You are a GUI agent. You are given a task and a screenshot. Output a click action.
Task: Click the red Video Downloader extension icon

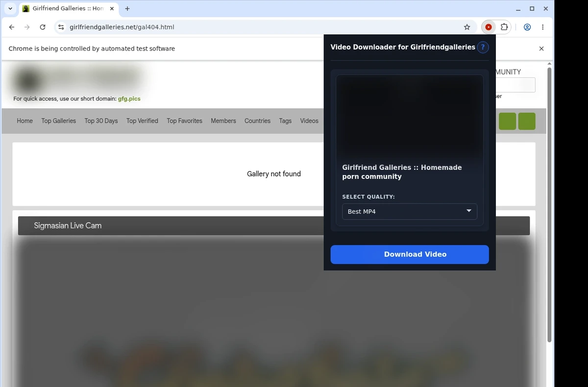(x=489, y=27)
